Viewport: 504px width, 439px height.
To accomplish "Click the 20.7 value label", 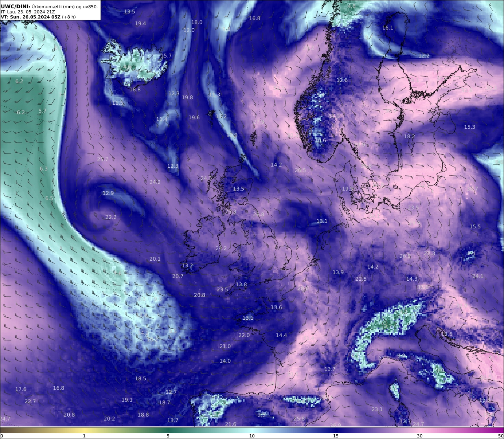I will point(178,276).
